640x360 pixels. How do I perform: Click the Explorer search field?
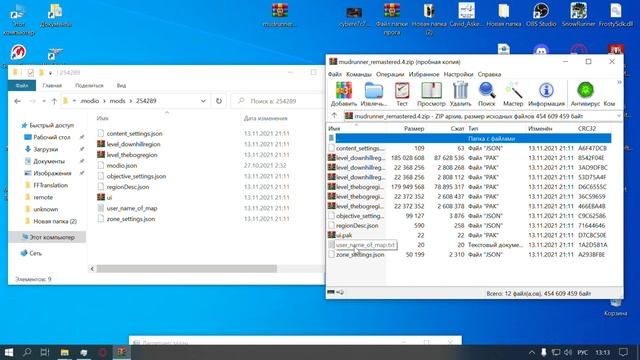point(278,101)
